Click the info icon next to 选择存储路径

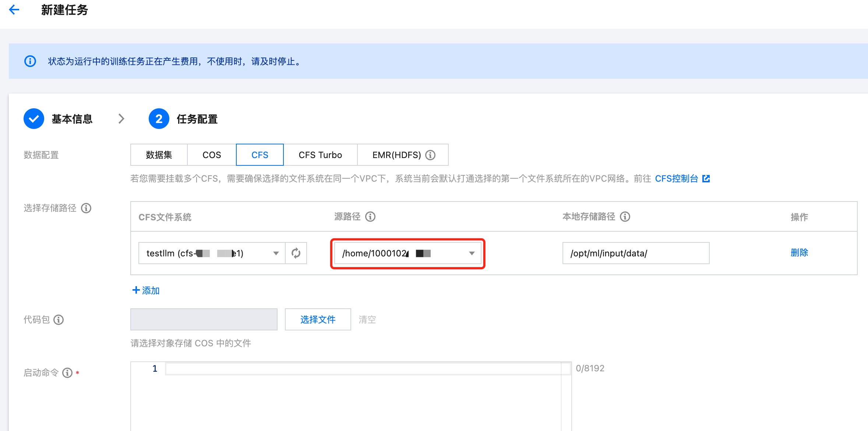point(86,208)
